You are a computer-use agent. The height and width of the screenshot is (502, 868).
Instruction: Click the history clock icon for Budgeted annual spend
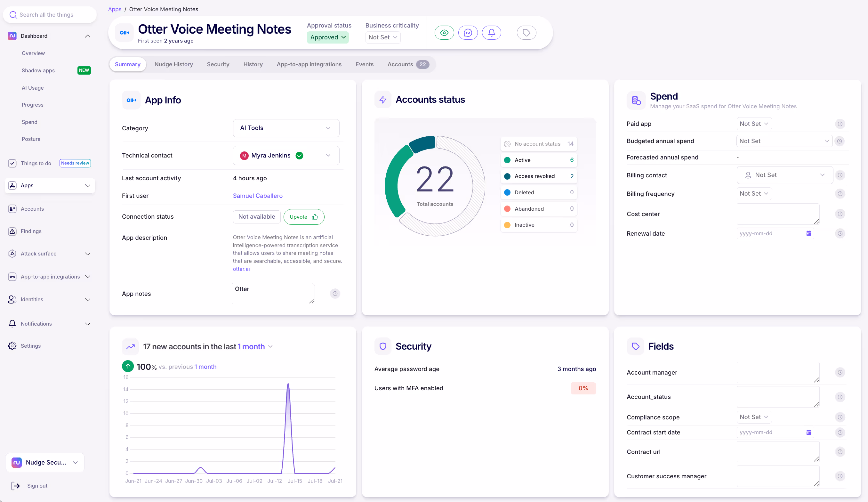point(840,141)
